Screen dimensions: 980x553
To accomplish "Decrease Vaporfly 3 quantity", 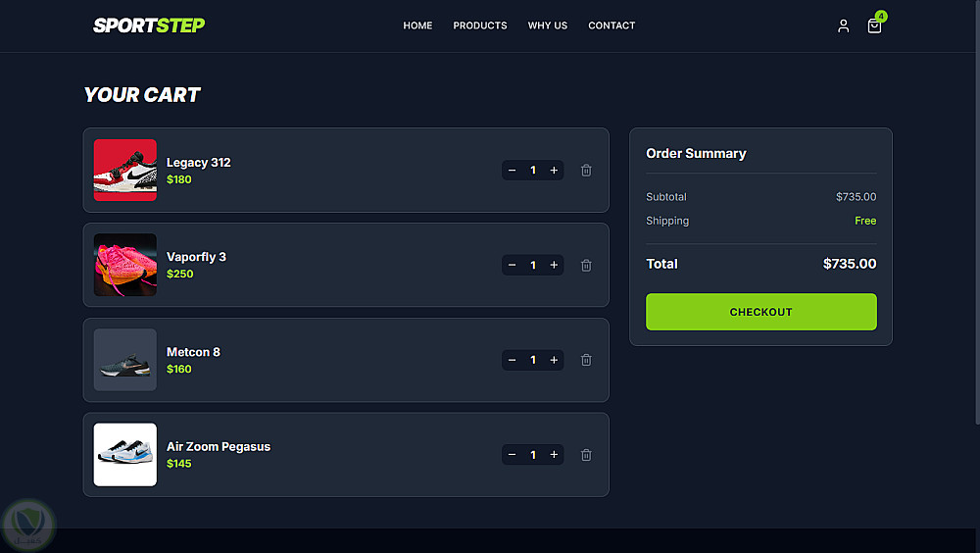I will [513, 265].
